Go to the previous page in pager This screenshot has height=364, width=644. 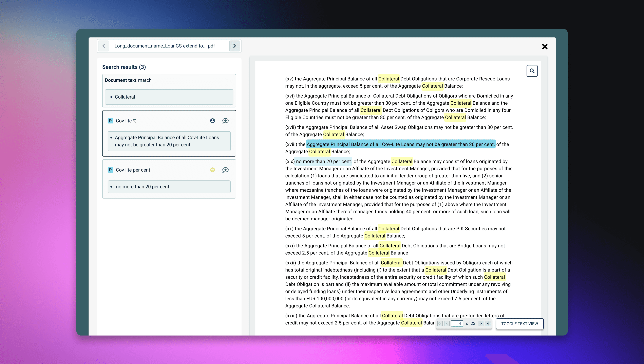pos(447,324)
